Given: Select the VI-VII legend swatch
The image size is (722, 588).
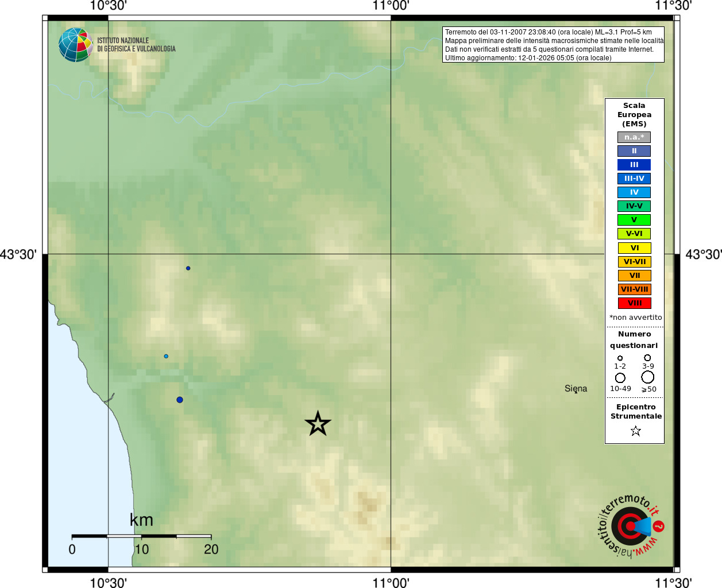Looking at the screenshot, I should pyautogui.click(x=634, y=262).
